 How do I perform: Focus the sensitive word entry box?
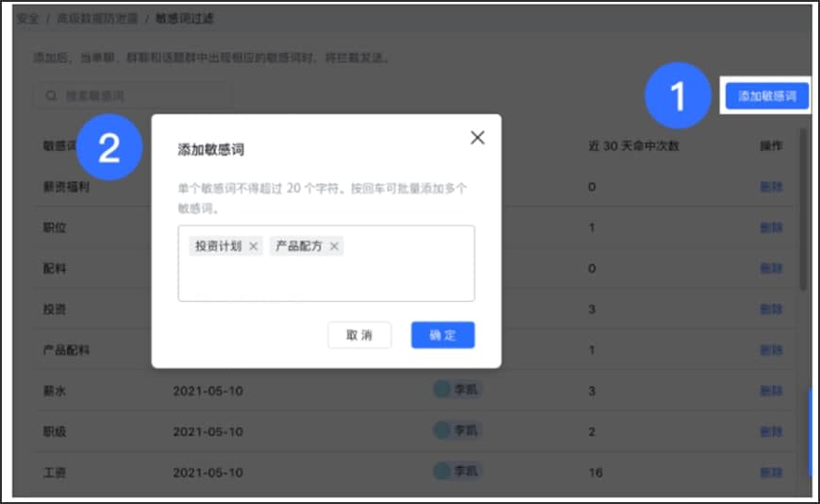point(326,263)
